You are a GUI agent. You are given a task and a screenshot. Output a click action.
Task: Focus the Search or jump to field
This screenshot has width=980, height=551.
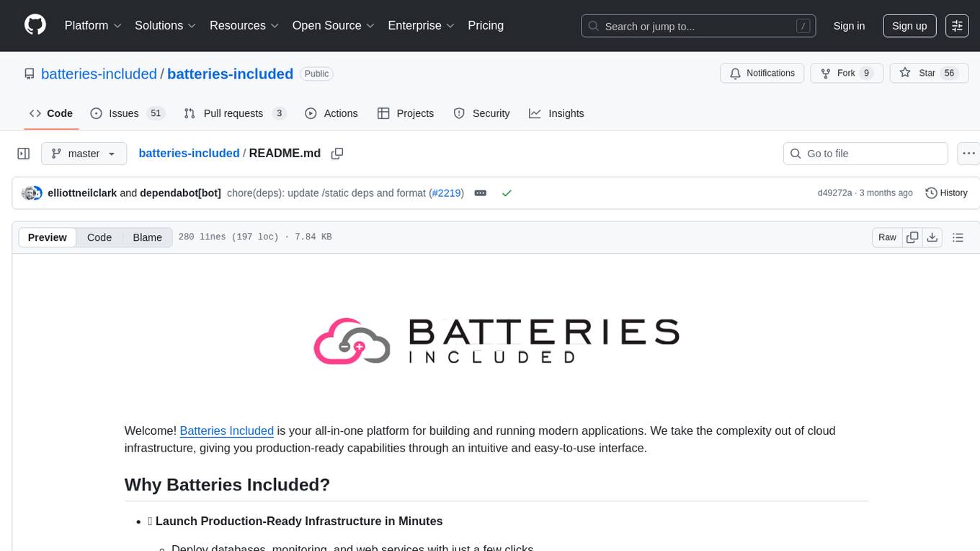click(x=698, y=26)
